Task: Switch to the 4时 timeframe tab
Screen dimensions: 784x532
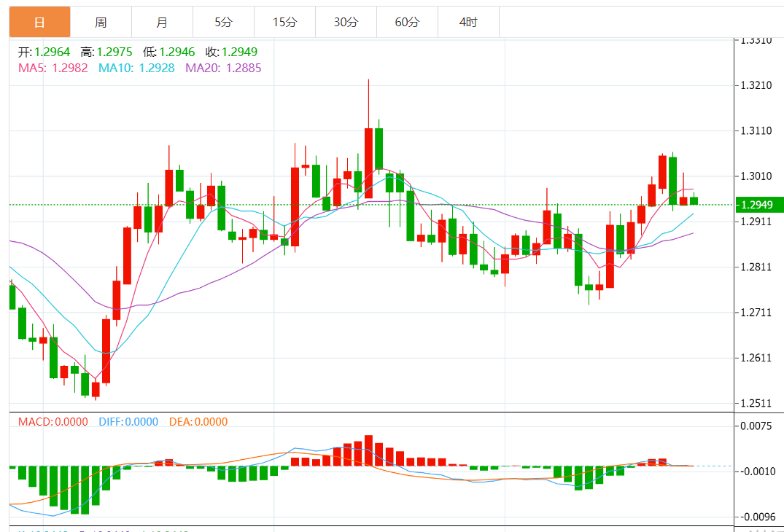Action: (x=468, y=22)
